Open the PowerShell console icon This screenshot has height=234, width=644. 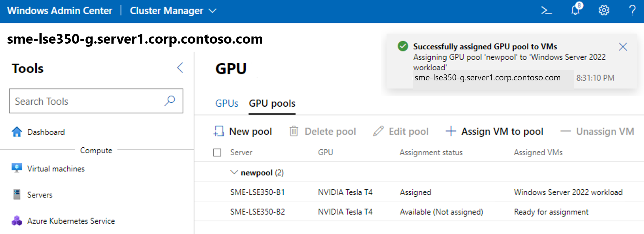point(546,11)
